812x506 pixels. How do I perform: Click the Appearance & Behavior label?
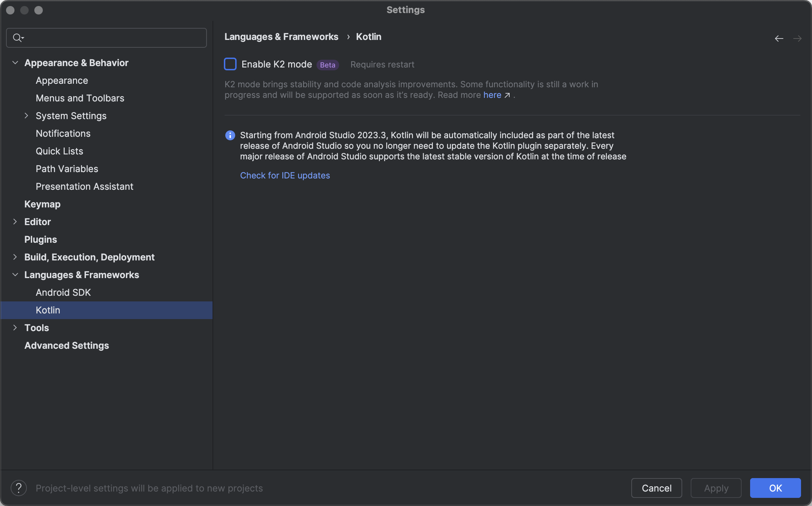[x=76, y=63]
